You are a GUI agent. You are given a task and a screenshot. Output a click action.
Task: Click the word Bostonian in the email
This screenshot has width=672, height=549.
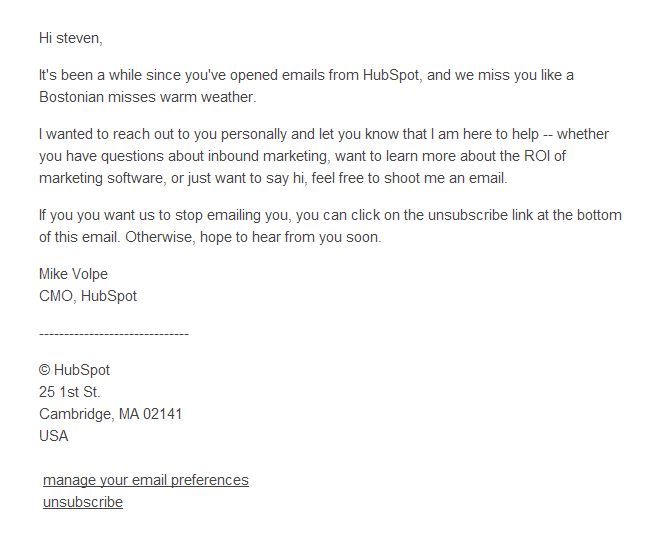[x=71, y=97]
